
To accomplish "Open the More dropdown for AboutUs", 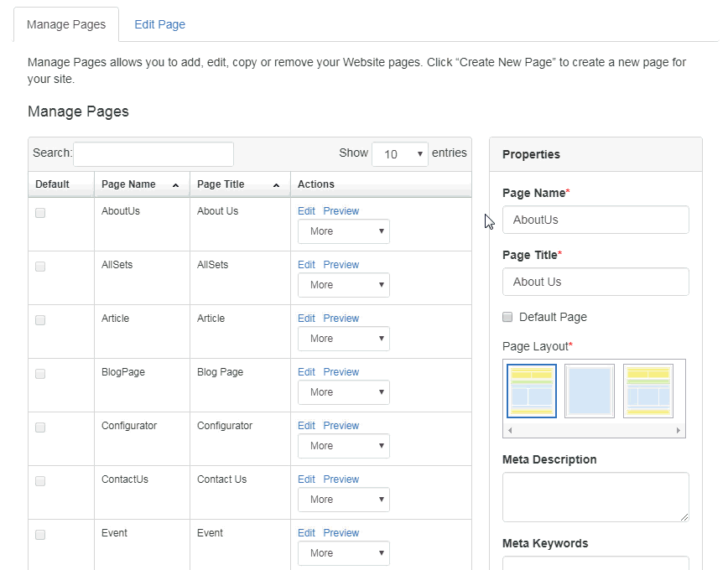I will click(344, 231).
